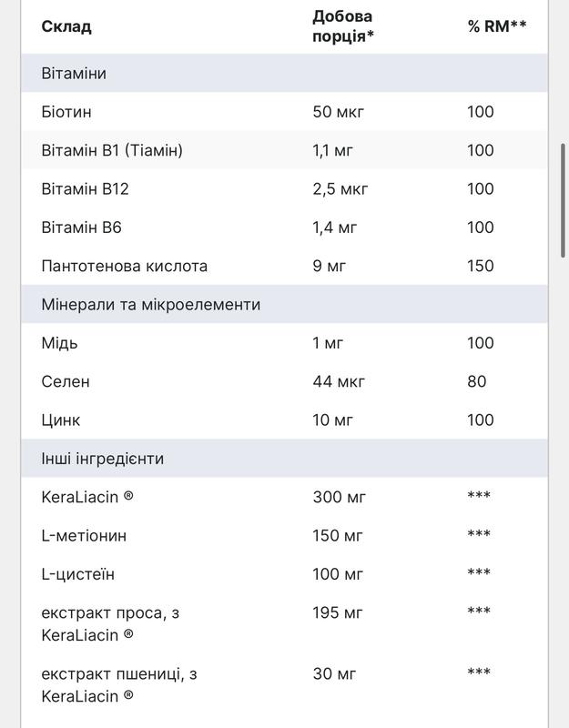
Task: Select the "L-метіонин" ingredient name
Action: [84, 535]
